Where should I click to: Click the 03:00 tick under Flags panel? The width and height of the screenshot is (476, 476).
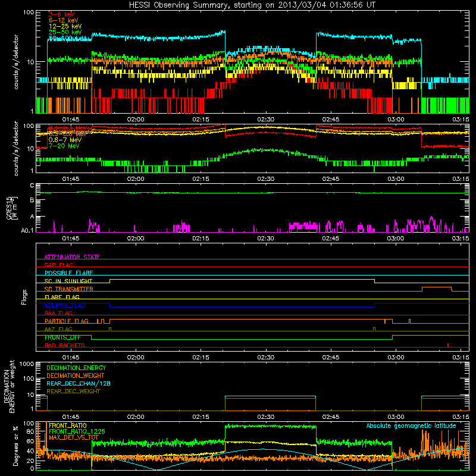pyautogui.click(x=396, y=358)
